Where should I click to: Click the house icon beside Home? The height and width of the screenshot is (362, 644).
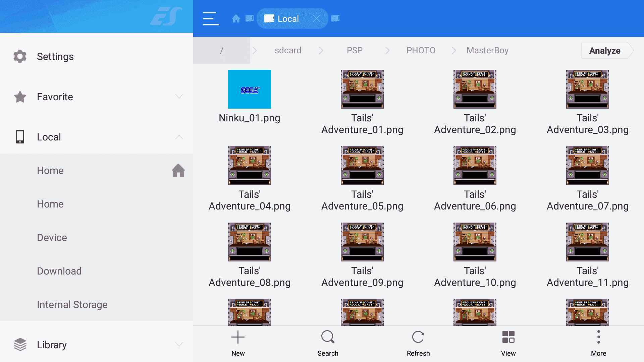point(178,170)
